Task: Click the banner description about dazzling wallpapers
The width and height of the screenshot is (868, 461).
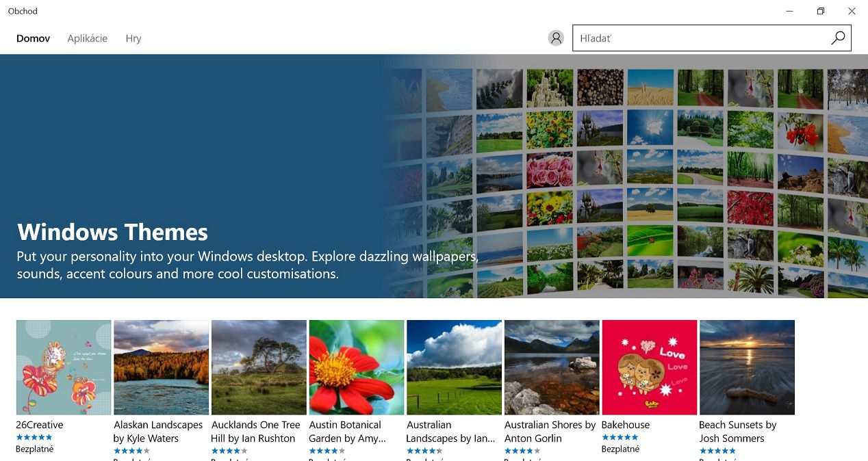Action: [x=248, y=265]
